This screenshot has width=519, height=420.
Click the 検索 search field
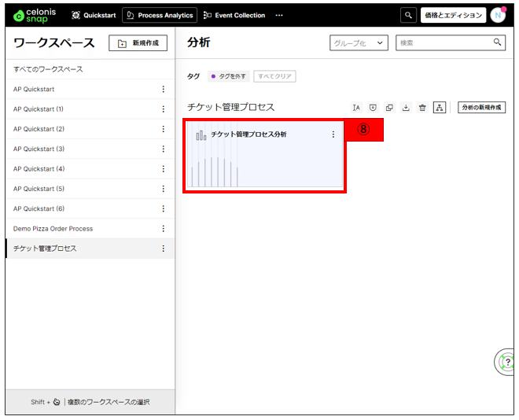coord(450,42)
